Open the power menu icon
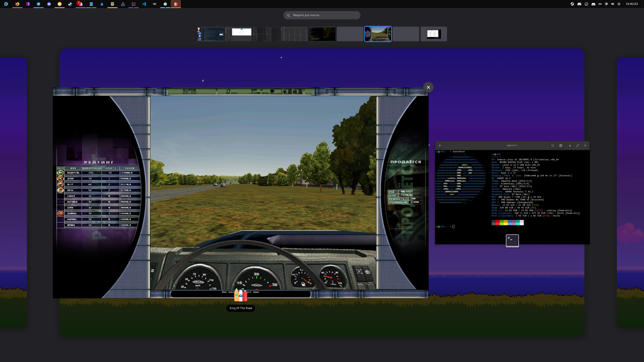644x362 pixels. [x=619, y=4]
